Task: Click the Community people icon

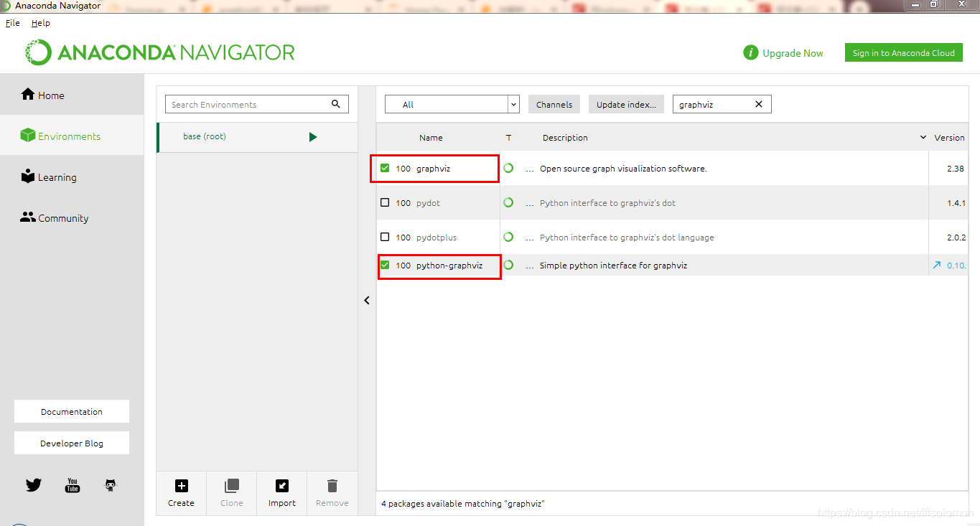Action: click(x=28, y=217)
